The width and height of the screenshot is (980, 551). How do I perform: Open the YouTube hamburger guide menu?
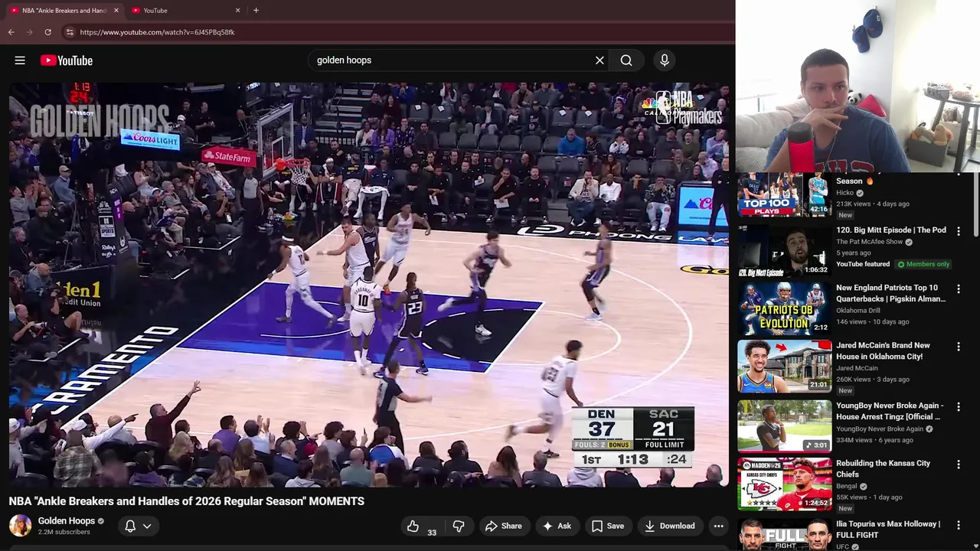pos(20,60)
